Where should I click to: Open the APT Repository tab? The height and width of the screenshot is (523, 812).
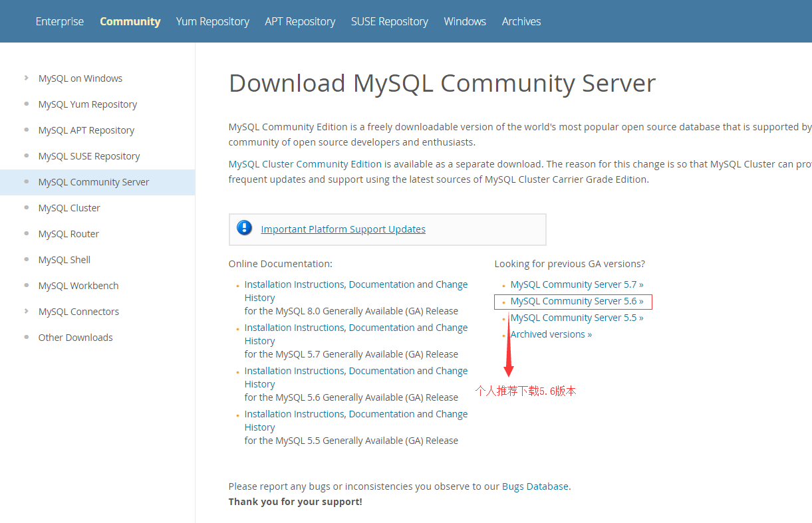click(300, 21)
